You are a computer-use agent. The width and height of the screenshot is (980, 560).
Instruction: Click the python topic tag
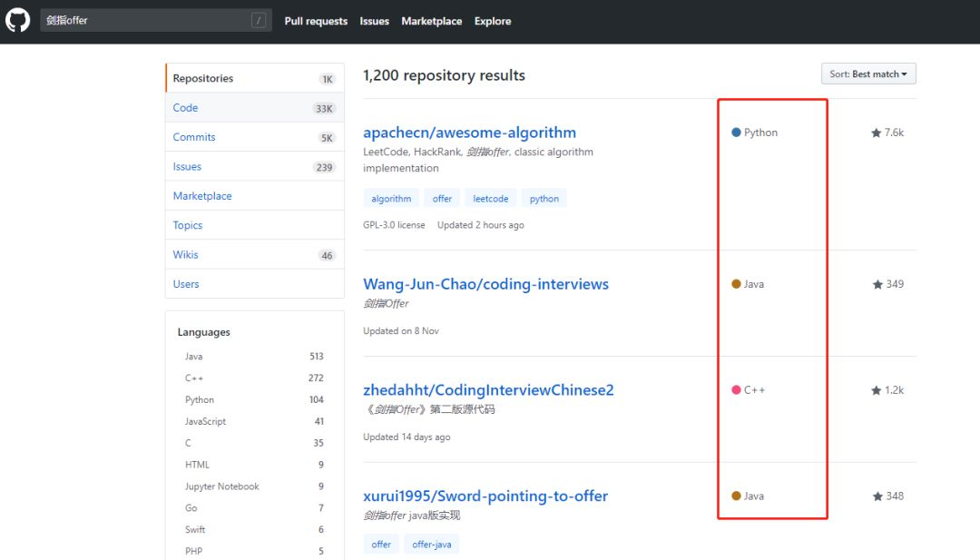click(544, 198)
